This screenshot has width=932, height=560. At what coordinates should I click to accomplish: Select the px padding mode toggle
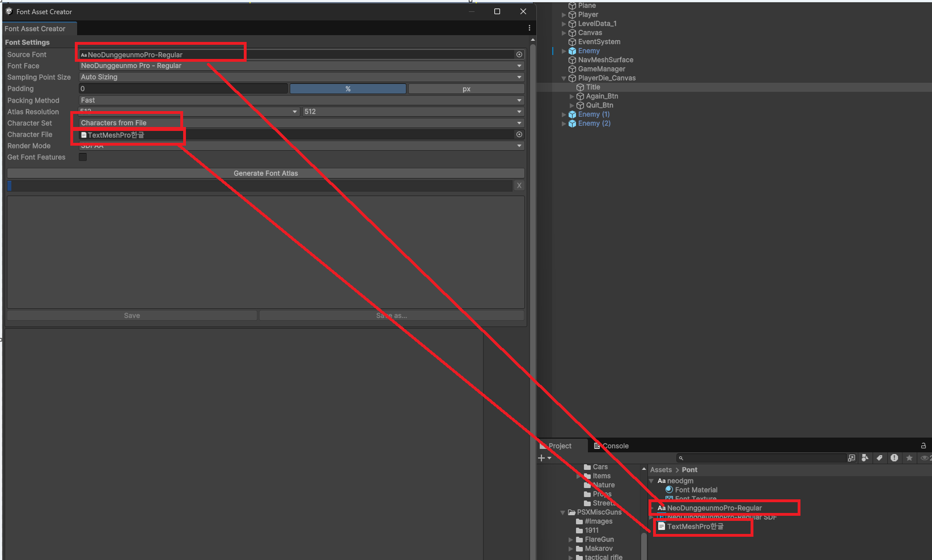pos(466,88)
